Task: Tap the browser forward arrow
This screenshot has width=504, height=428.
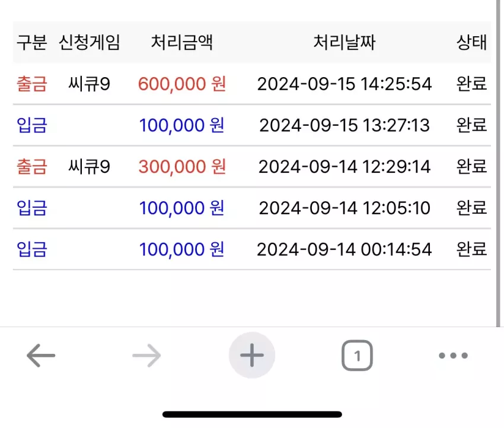Action: pos(146,356)
